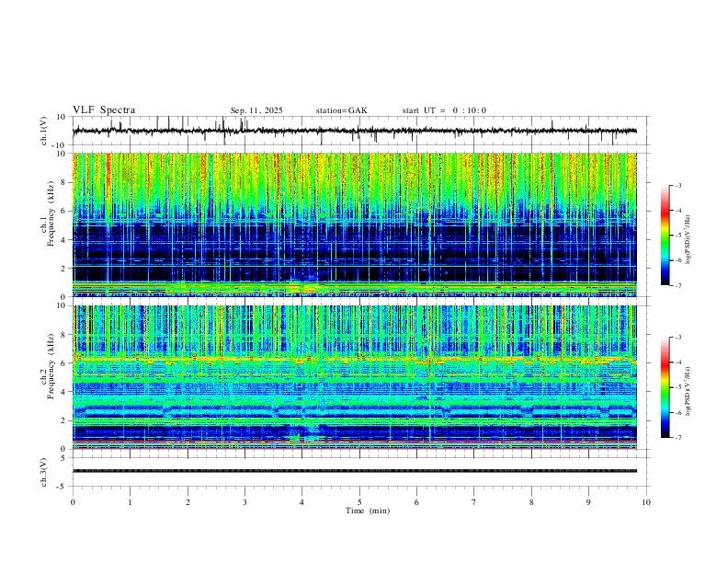The width and height of the screenshot is (728, 563).
Task: Click the ch.2 spectrogram color bar
Action: point(665,387)
